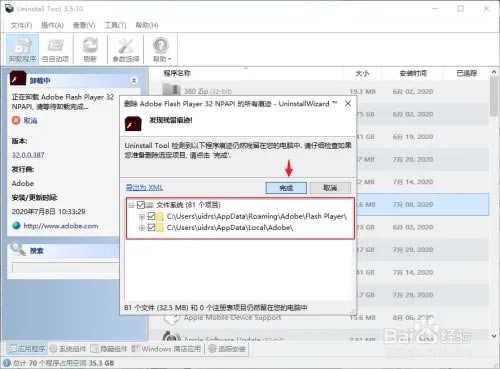Click the magnifier icon in 搜索 panel
500x369 pixels.
18,249
